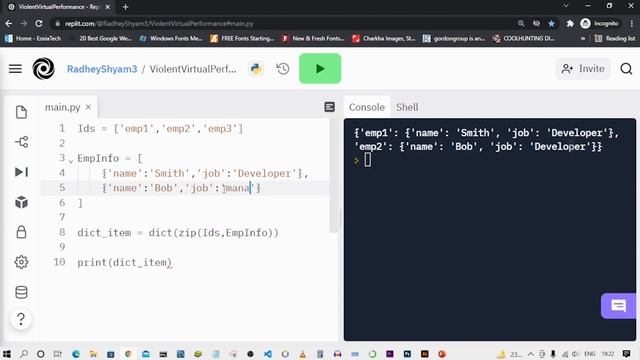Open the New & Fresh Fonts bookmark
Viewport: 640px width, 360px height.
click(x=313, y=38)
